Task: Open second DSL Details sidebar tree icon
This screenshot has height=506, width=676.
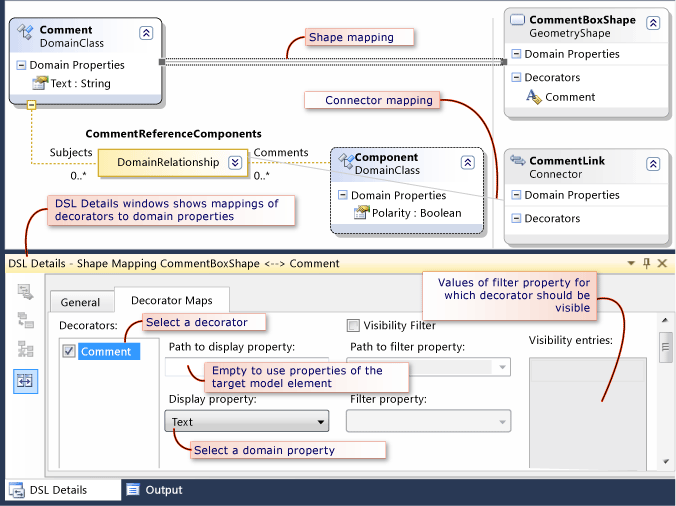Action: point(25,320)
